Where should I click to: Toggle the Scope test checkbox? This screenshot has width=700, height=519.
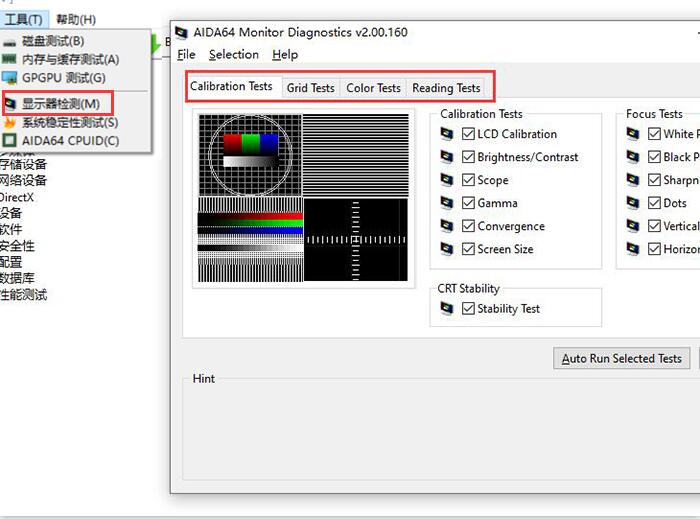tap(469, 180)
